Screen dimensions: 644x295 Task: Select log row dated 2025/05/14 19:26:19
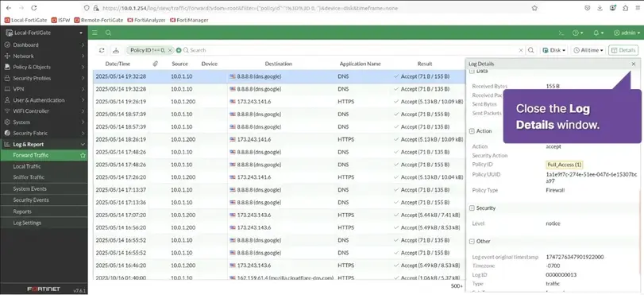coord(280,102)
